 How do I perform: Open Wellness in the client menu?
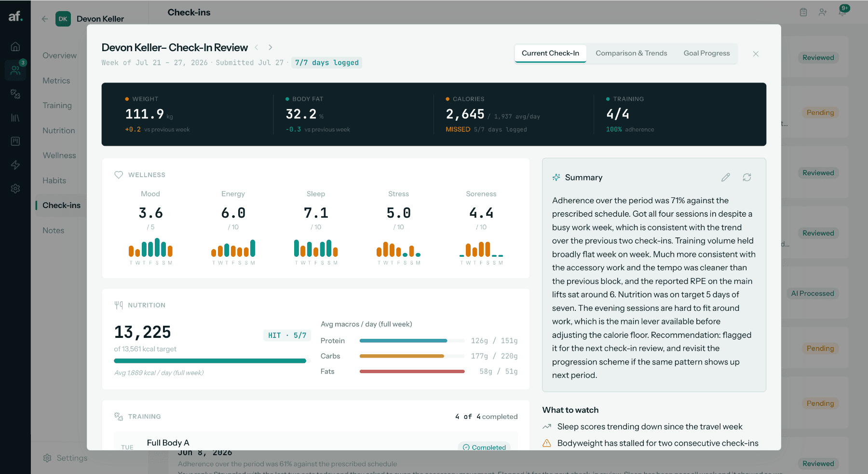(x=59, y=155)
